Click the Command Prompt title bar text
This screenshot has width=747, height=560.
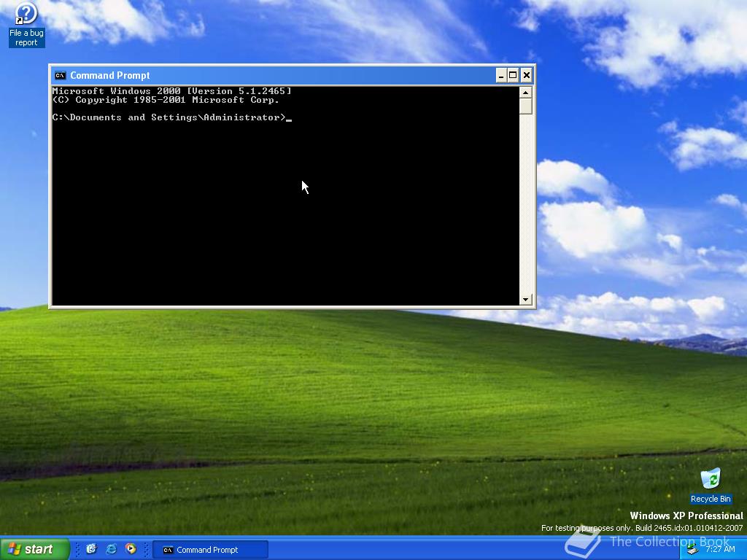point(110,75)
